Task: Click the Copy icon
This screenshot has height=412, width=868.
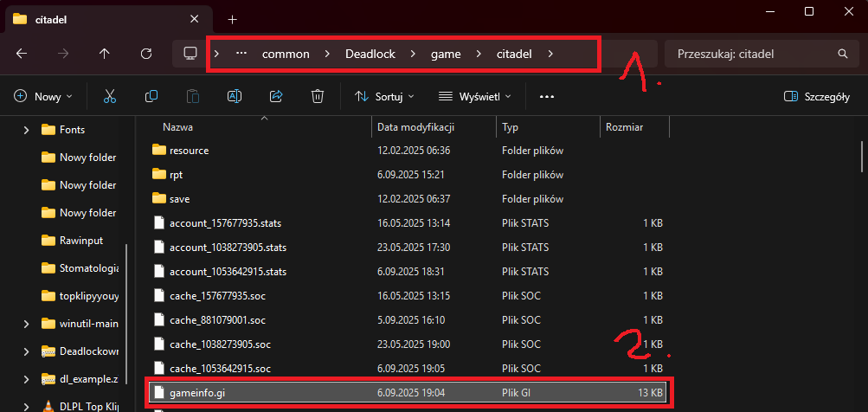Action: pos(151,96)
